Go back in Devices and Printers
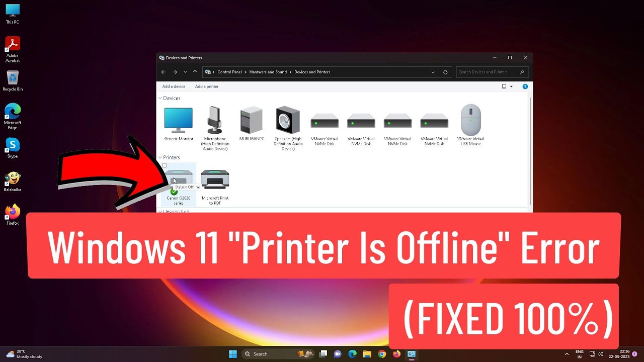Screen dimensions: 644x362 point(164,72)
